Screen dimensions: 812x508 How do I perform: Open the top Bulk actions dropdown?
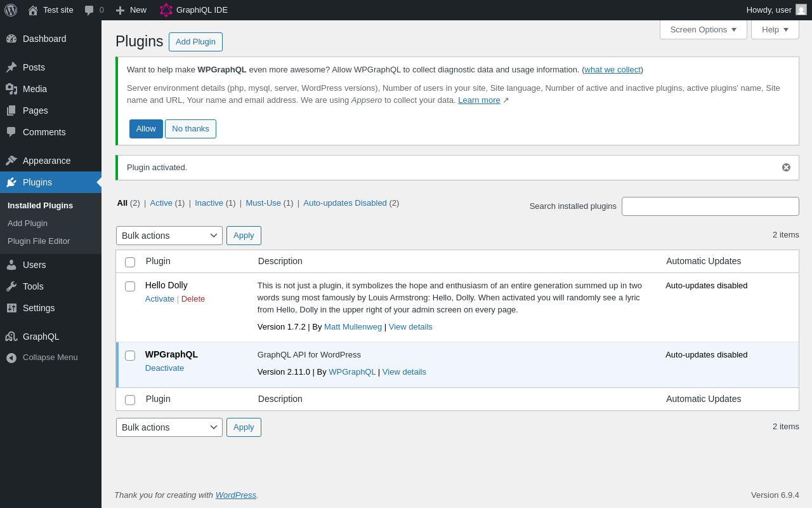pyautogui.click(x=169, y=236)
